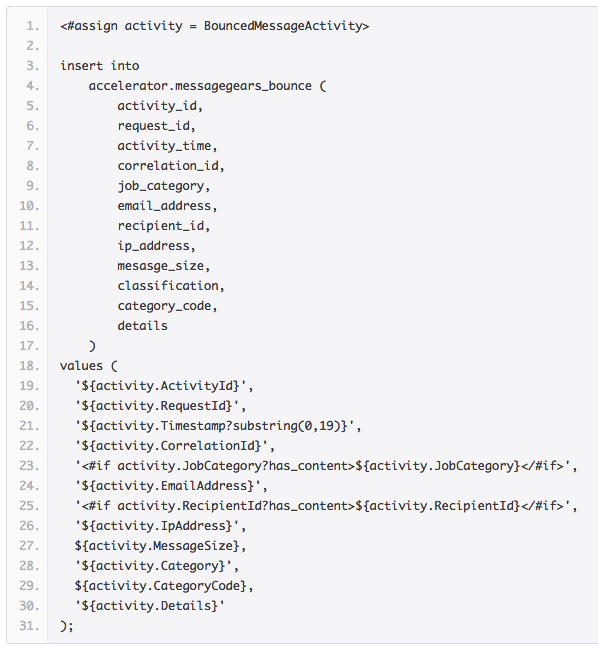Place cursor on accelerator.messagegears_bounce table name

click(x=200, y=86)
